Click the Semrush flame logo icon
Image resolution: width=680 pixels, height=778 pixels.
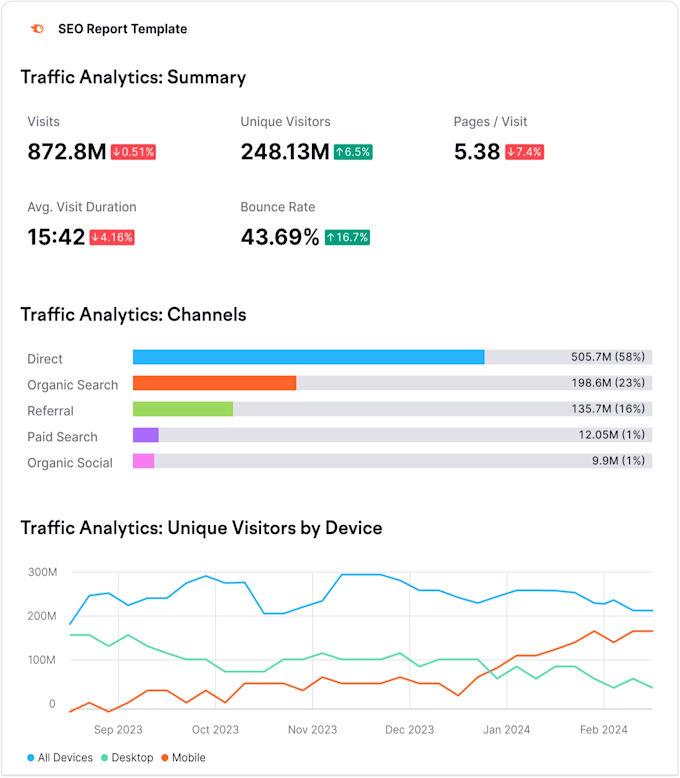tap(37, 29)
